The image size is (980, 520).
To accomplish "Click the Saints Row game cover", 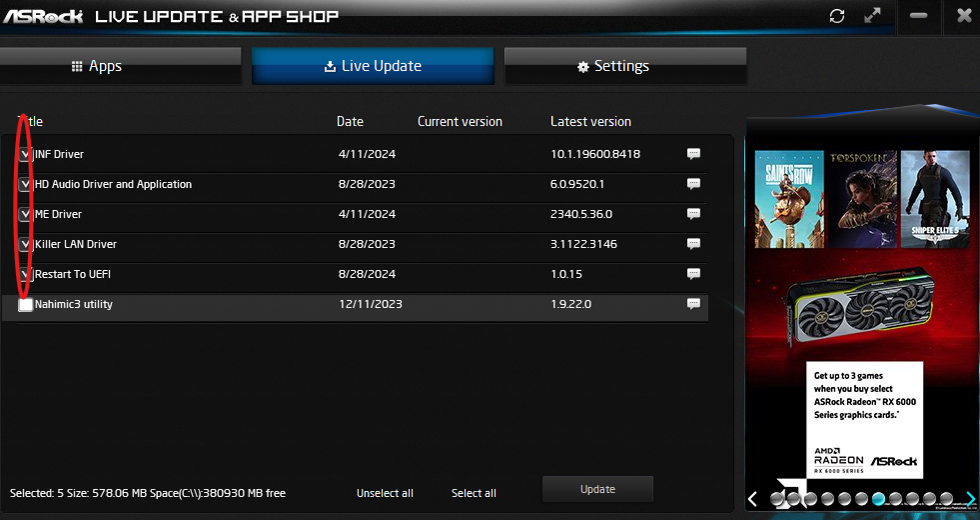I will [x=789, y=199].
